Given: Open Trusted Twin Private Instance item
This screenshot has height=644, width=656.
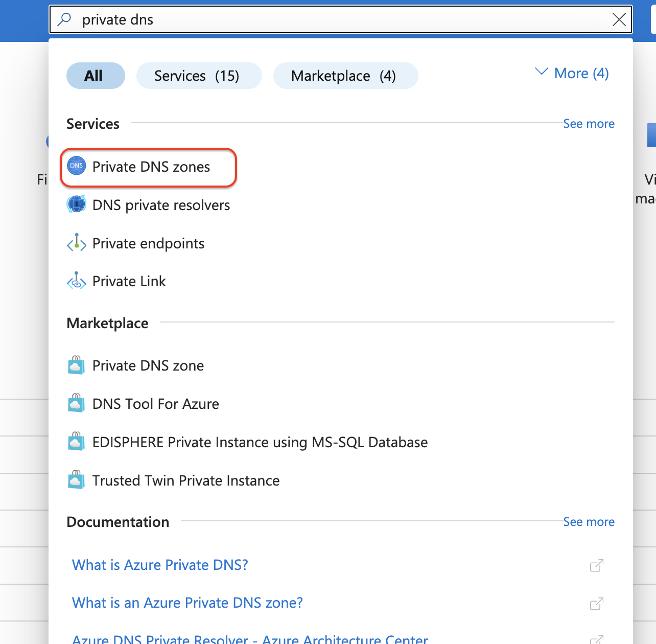Looking at the screenshot, I should tap(186, 480).
